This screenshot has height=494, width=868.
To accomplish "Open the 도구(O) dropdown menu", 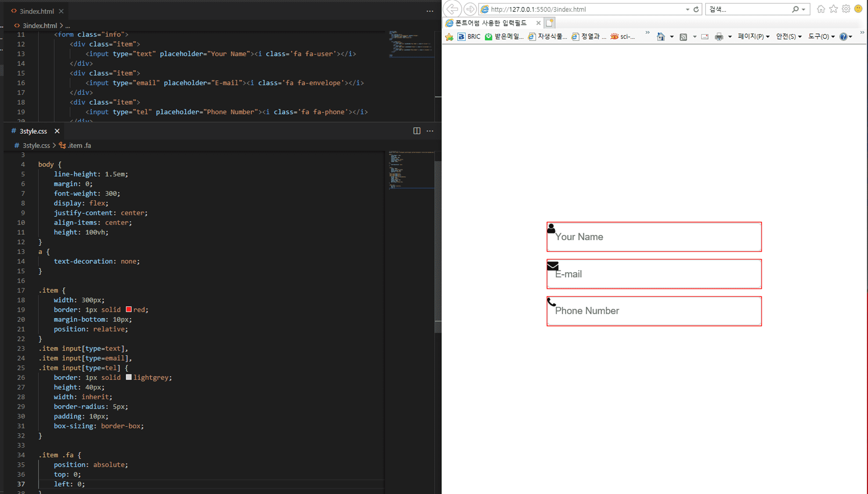I will click(821, 36).
